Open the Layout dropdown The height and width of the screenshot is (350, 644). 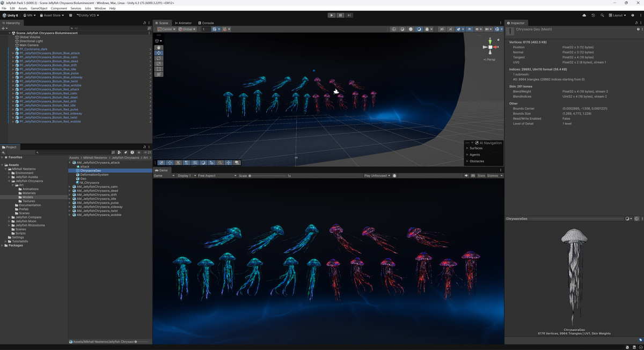click(x=617, y=15)
